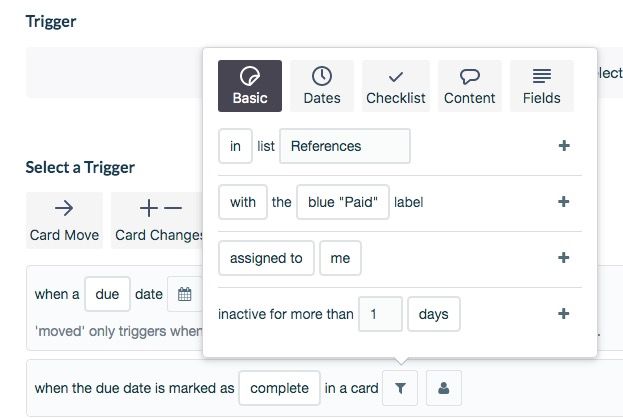
Task: Add the 'assigned to me' filter plus
Action: point(564,258)
